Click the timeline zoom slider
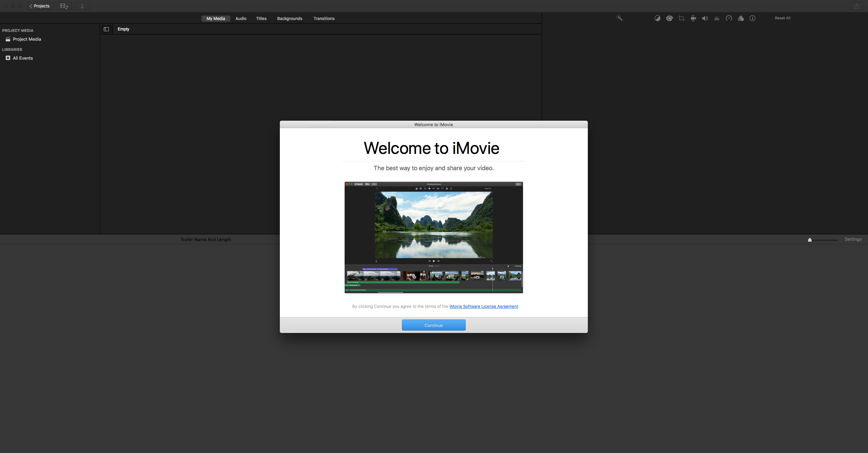The width and height of the screenshot is (868, 453). [x=810, y=240]
